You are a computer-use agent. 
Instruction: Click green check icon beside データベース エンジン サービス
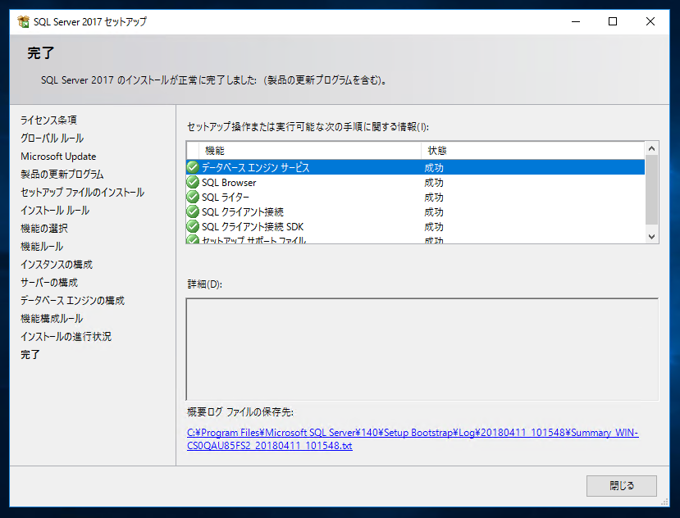193,167
